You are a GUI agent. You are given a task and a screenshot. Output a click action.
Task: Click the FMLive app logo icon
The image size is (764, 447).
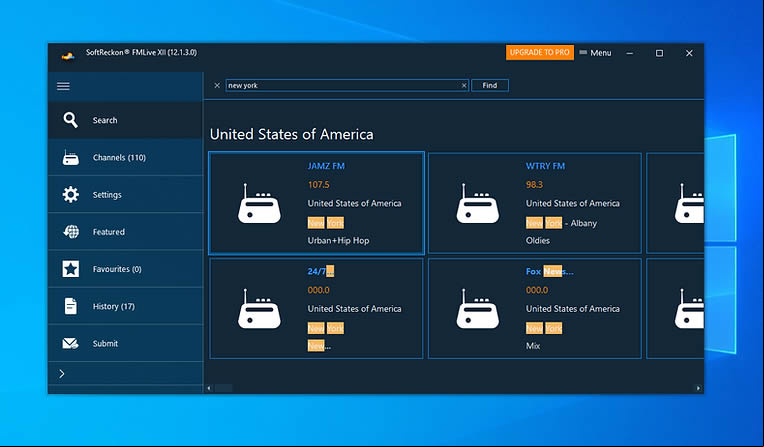coord(68,56)
